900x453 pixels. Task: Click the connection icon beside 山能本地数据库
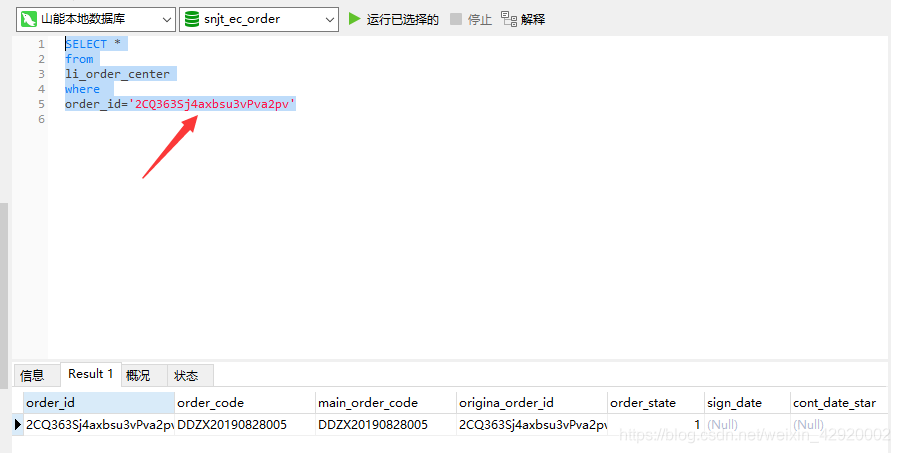click(29, 20)
